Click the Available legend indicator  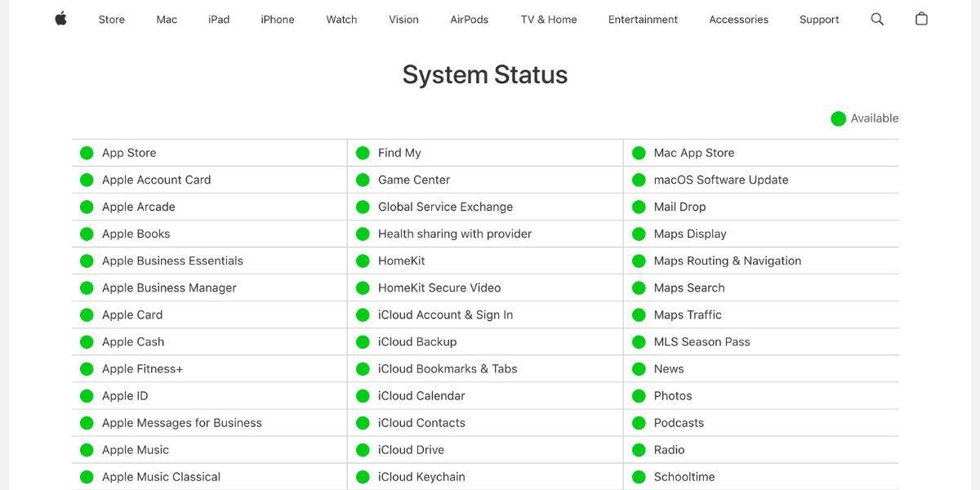click(838, 118)
